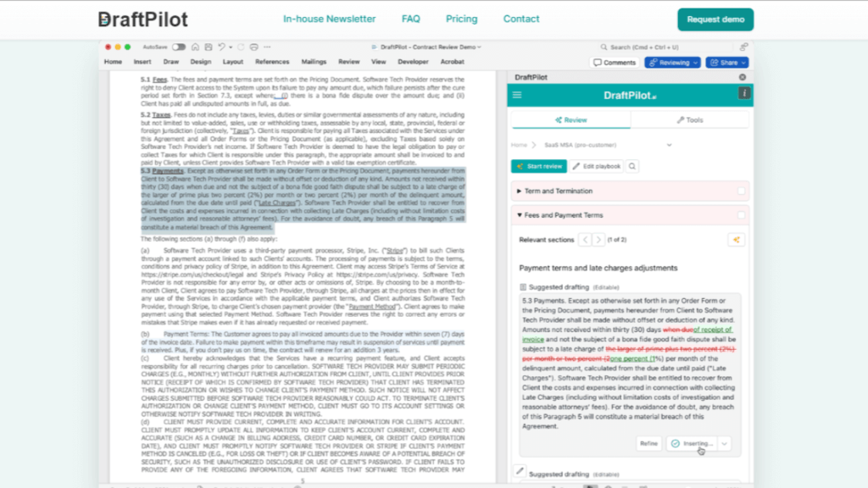Open the Pricing link
The height and width of the screenshot is (488, 868).
pyautogui.click(x=462, y=19)
